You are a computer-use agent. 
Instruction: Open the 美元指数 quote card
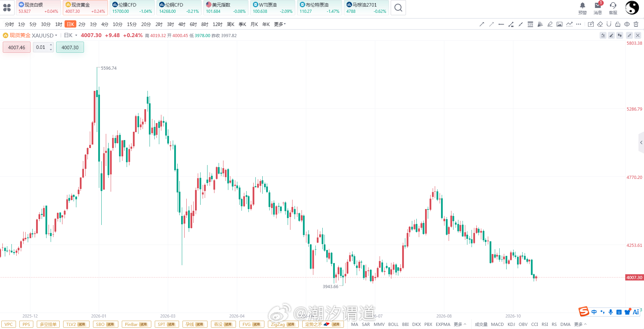pyautogui.click(x=226, y=8)
